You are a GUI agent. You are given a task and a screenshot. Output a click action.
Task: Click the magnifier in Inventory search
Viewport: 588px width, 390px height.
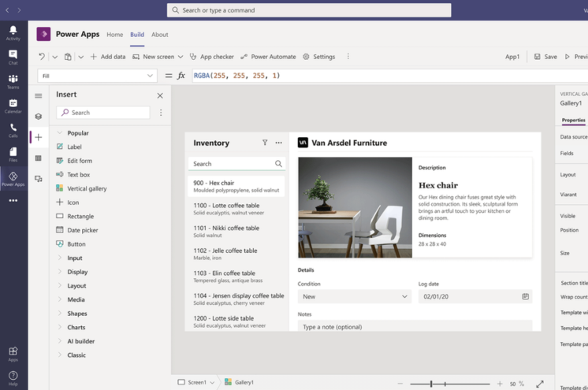click(278, 164)
